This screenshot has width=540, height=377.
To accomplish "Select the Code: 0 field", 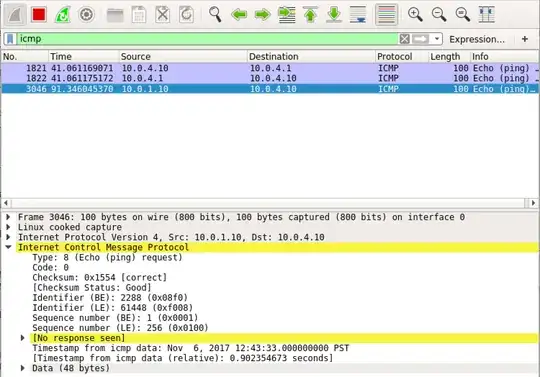I will coord(50,268).
